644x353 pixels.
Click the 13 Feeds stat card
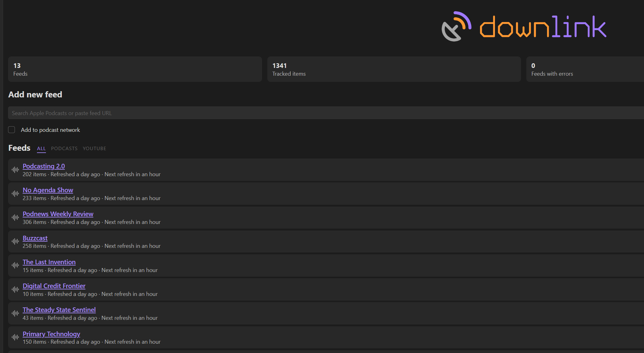pos(135,69)
